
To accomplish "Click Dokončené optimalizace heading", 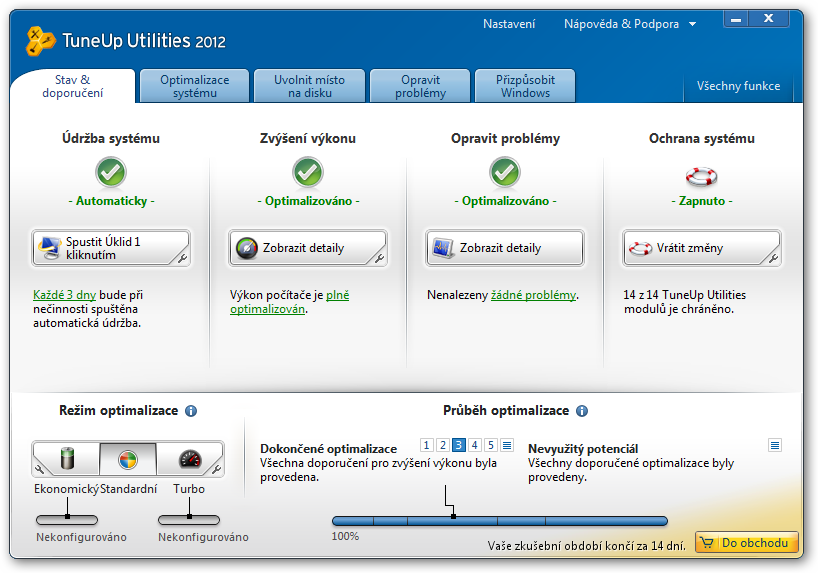I will (x=328, y=449).
